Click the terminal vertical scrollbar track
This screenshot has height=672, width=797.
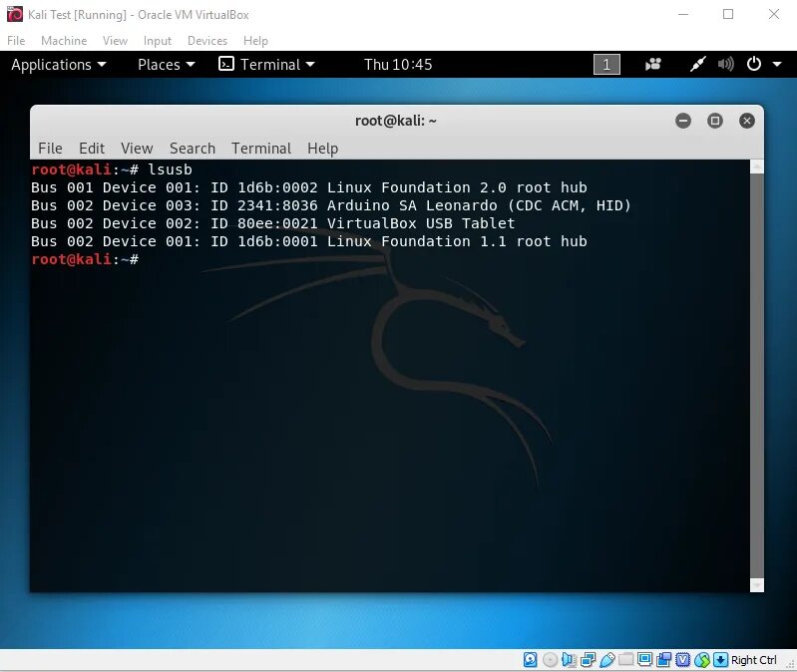pos(757,376)
